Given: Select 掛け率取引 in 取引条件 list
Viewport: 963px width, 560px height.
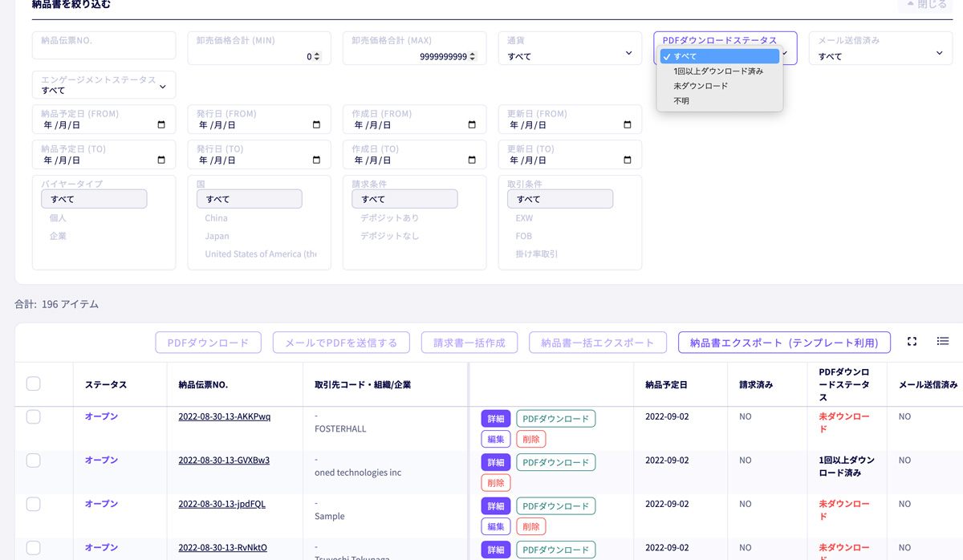Looking at the screenshot, I should point(560,254).
